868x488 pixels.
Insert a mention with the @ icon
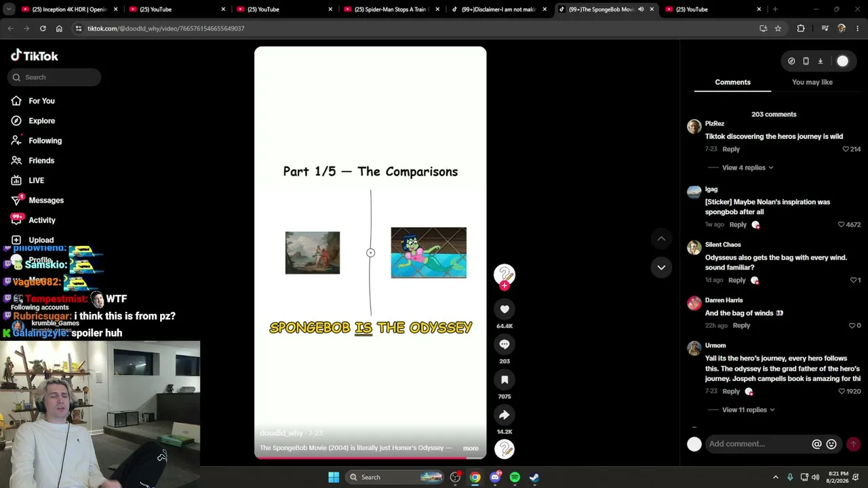[816, 444]
